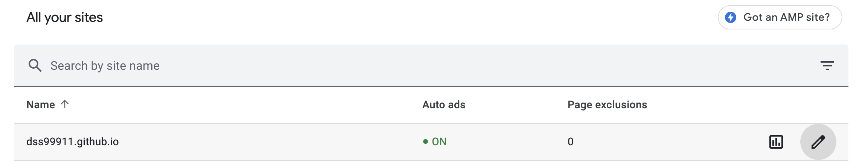
Task: Click the ON auto ads status
Action: 439,142
